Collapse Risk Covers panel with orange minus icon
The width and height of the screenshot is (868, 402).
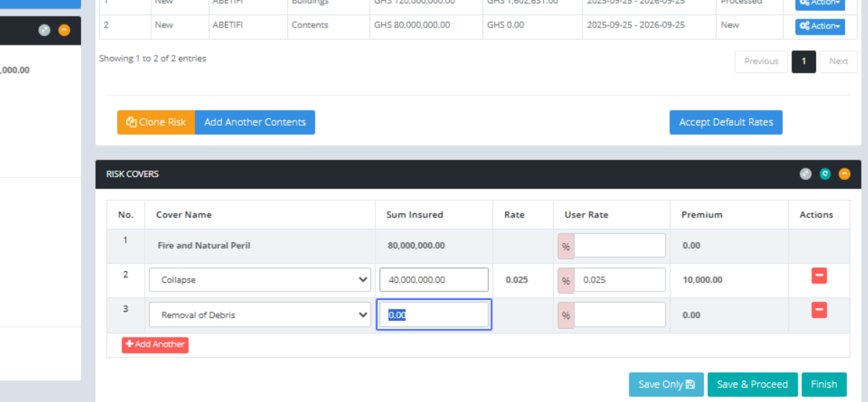coord(844,174)
